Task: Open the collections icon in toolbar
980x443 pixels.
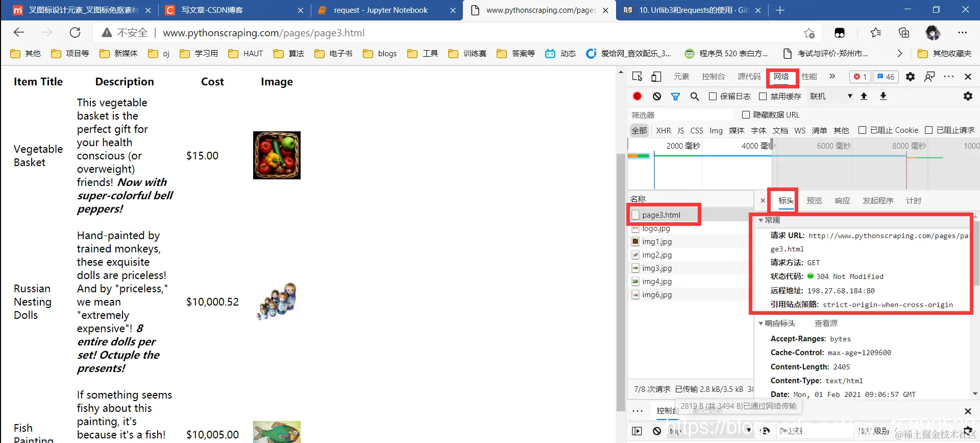Action: click(904, 33)
